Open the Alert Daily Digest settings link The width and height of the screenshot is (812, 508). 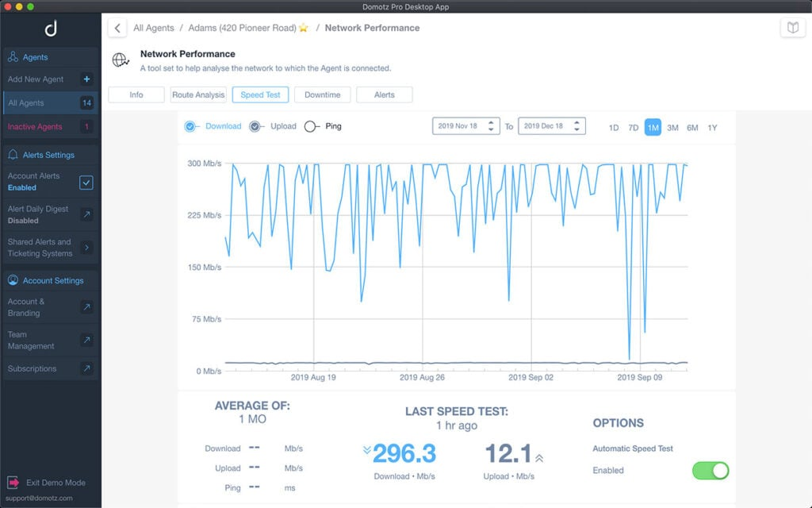point(87,214)
